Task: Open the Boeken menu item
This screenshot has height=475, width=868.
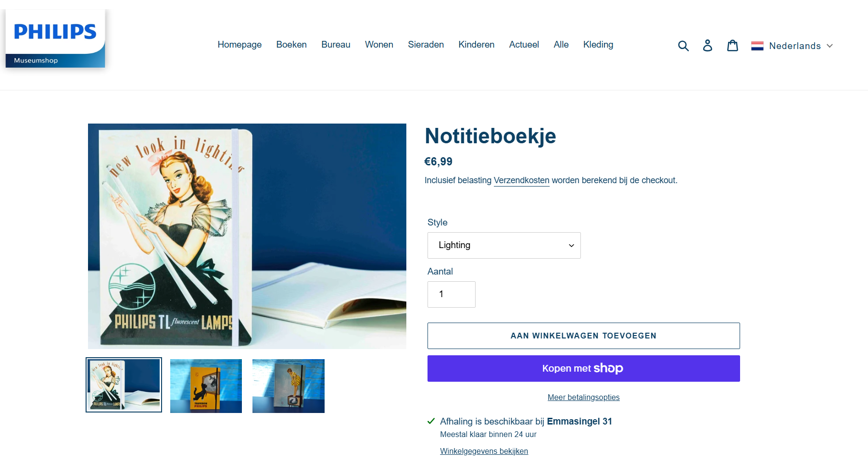Action: point(291,45)
